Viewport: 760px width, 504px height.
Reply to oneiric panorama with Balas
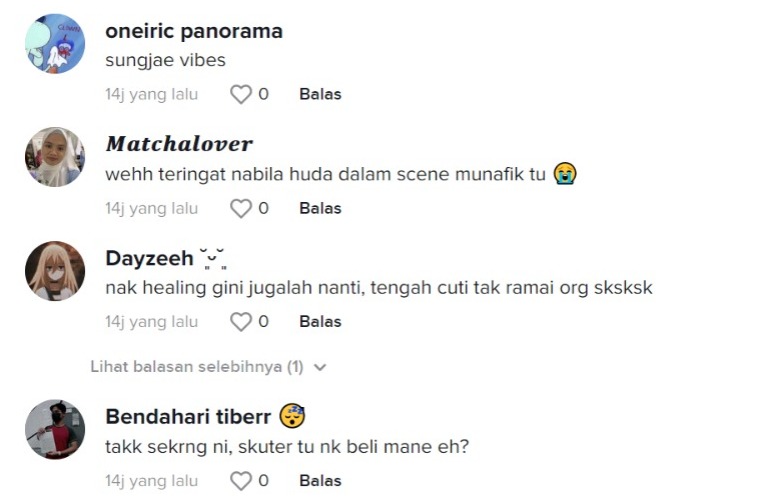320,94
